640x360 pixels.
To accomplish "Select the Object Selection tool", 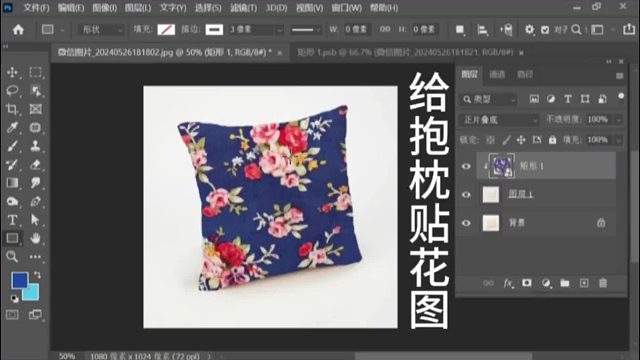I will tap(36, 91).
